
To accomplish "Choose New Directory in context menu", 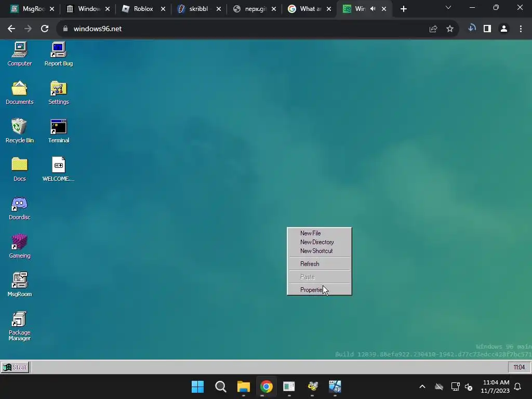I will (320, 242).
